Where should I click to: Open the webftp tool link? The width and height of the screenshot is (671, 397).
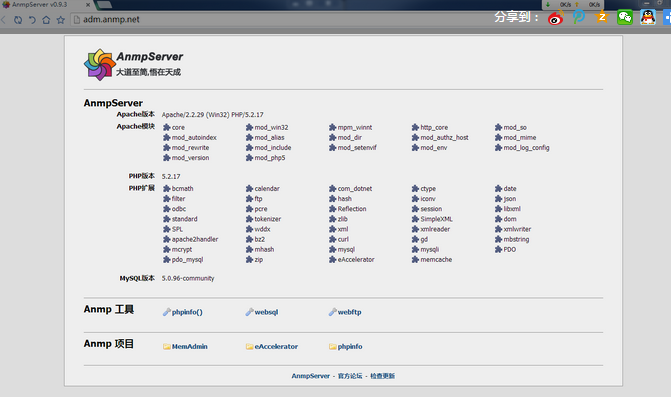tap(350, 312)
